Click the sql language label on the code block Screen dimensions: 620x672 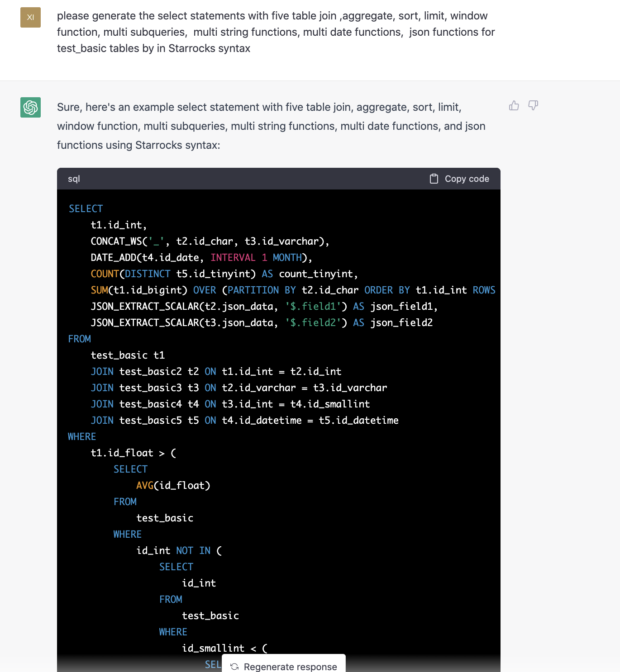pos(74,179)
